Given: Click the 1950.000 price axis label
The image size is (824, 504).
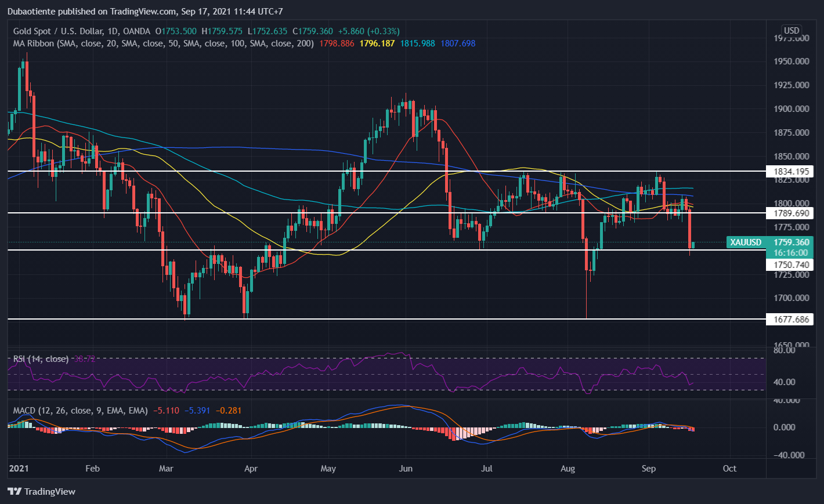Looking at the screenshot, I should click(x=792, y=61).
